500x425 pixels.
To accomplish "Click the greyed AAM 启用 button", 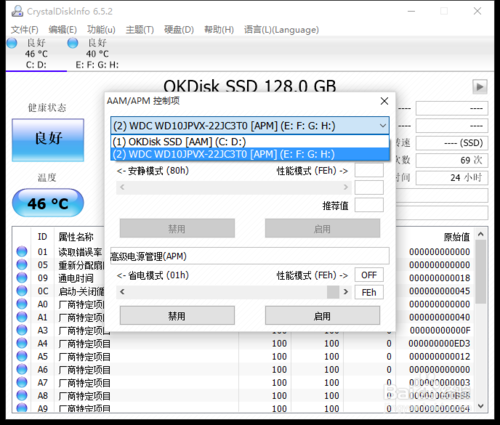I will click(x=322, y=228).
